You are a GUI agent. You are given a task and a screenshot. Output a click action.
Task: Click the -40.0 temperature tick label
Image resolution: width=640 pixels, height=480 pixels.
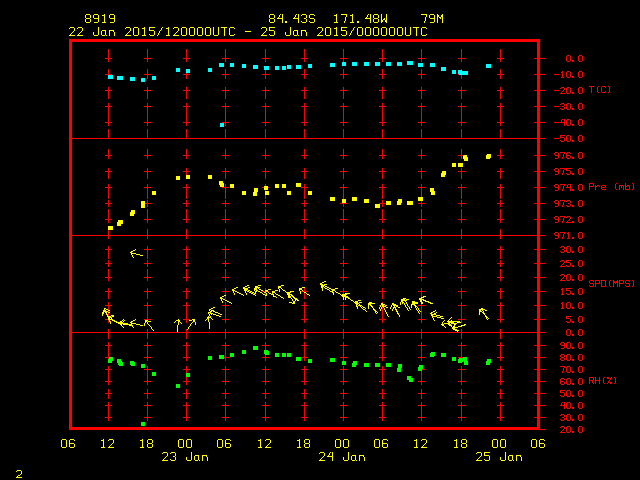coord(569,122)
